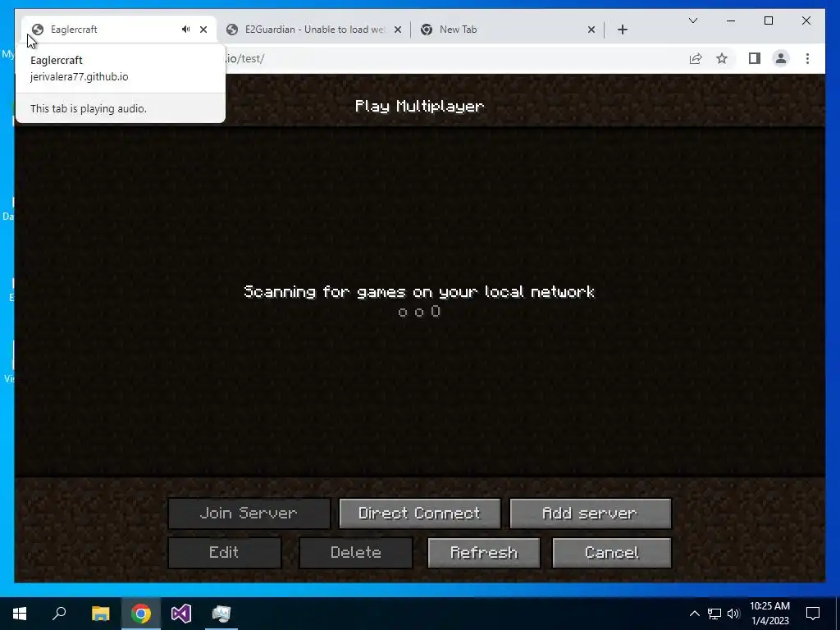Screen dimensions: 840x630
Task: Share this page icon in address bar
Action: tap(696, 58)
